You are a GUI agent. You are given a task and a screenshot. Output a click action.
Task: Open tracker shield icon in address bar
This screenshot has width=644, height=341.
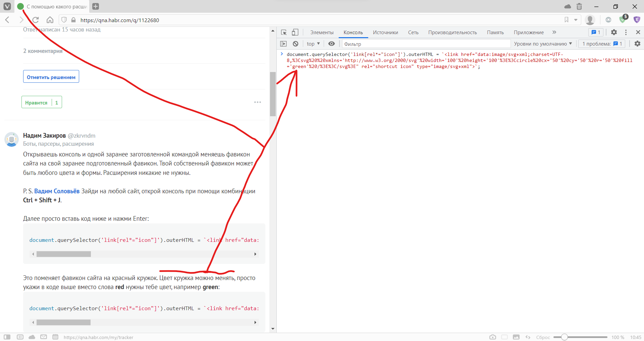pos(64,20)
